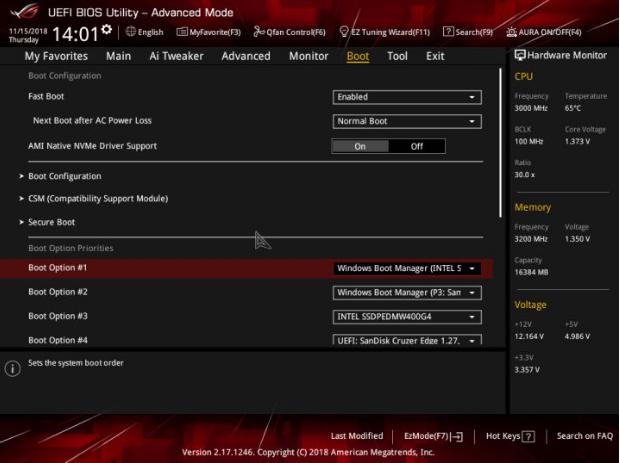Viewport: 620px width, 463px height.
Task: Expand the CSM (Compatibility Support Module) submenu
Action: coord(97,199)
